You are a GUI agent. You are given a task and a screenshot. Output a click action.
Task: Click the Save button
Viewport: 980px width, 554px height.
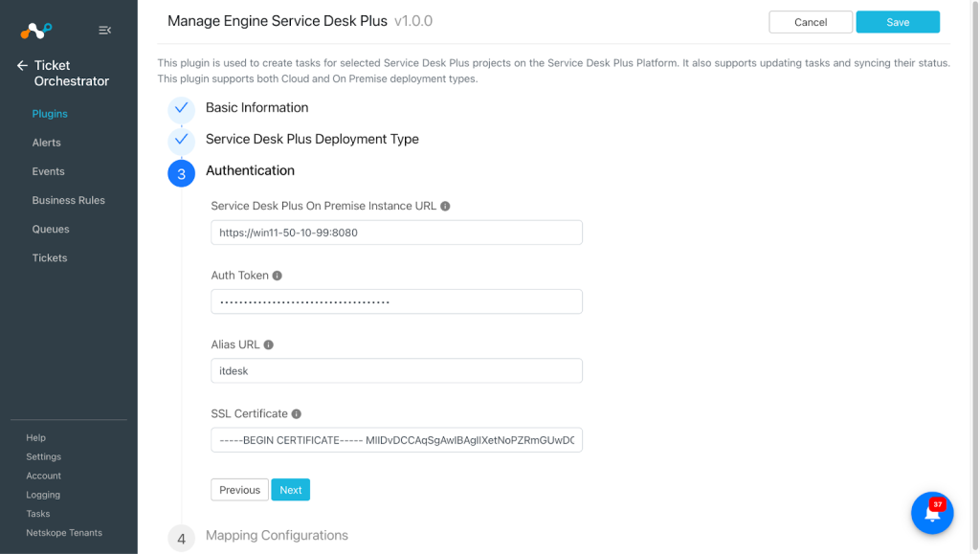tap(898, 22)
